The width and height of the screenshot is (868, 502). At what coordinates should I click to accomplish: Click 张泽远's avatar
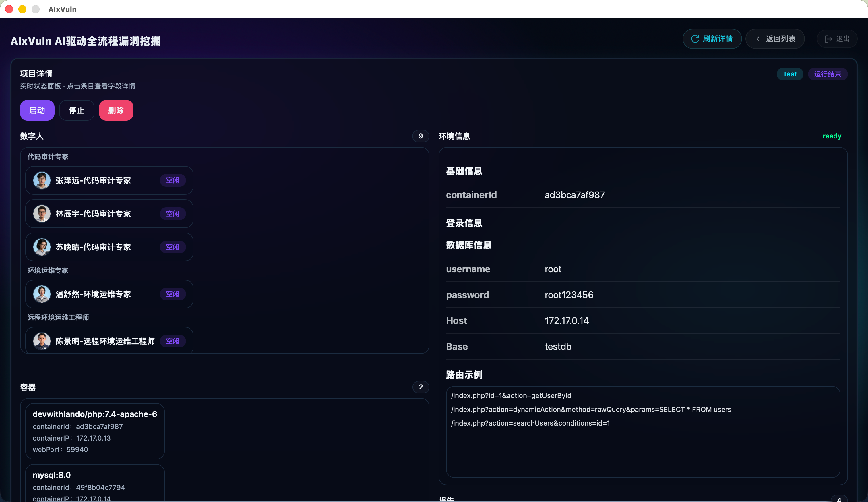point(42,180)
